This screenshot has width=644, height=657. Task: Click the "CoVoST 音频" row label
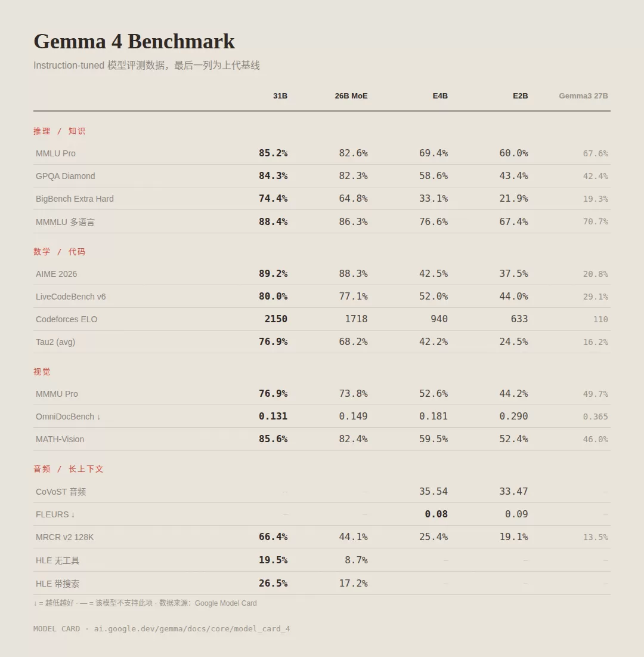61,492
